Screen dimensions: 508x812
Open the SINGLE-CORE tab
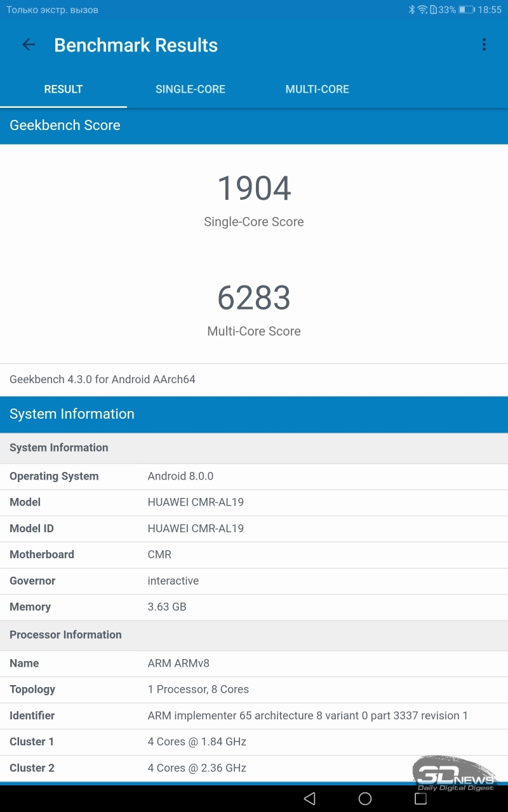[x=190, y=89]
